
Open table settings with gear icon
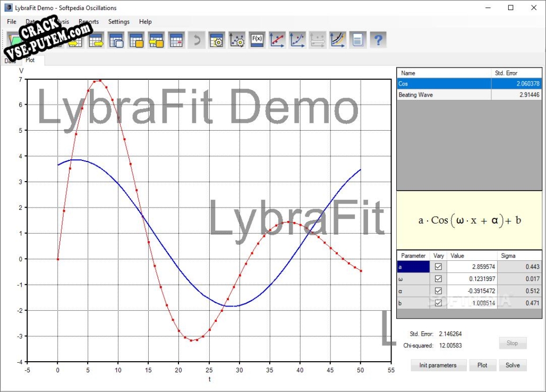coord(217,40)
